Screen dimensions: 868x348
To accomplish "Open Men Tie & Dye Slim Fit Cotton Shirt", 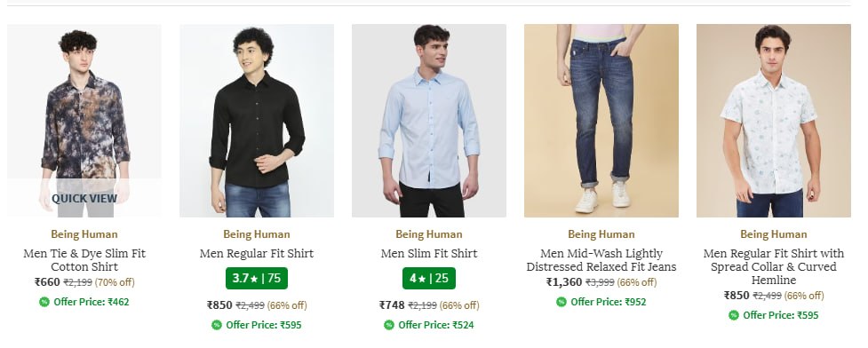I will pyautogui.click(x=84, y=260).
